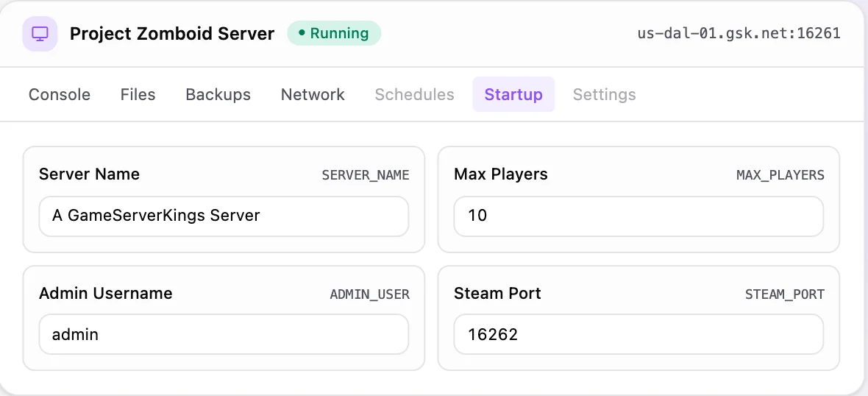This screenshot has height=396, width=868.
Task: Select the Schedules tab
Action: (x=415, y=94)
